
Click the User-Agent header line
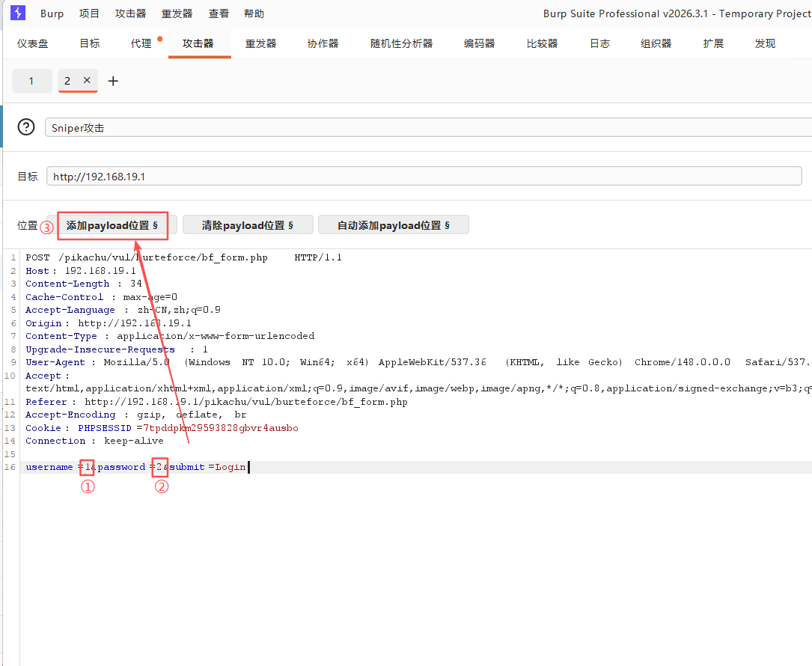coord(418,362)
